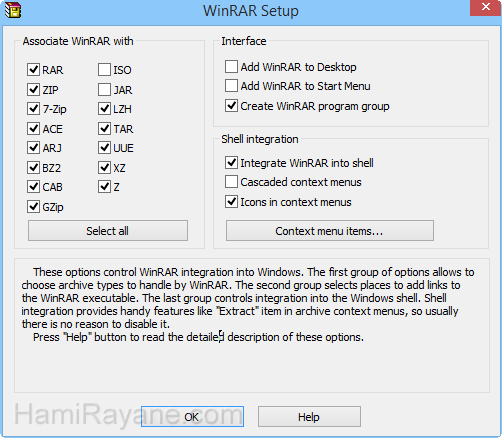Screen dimensions: 502x438
Task: Disable Icons in context menus
Action: [231, 202]
